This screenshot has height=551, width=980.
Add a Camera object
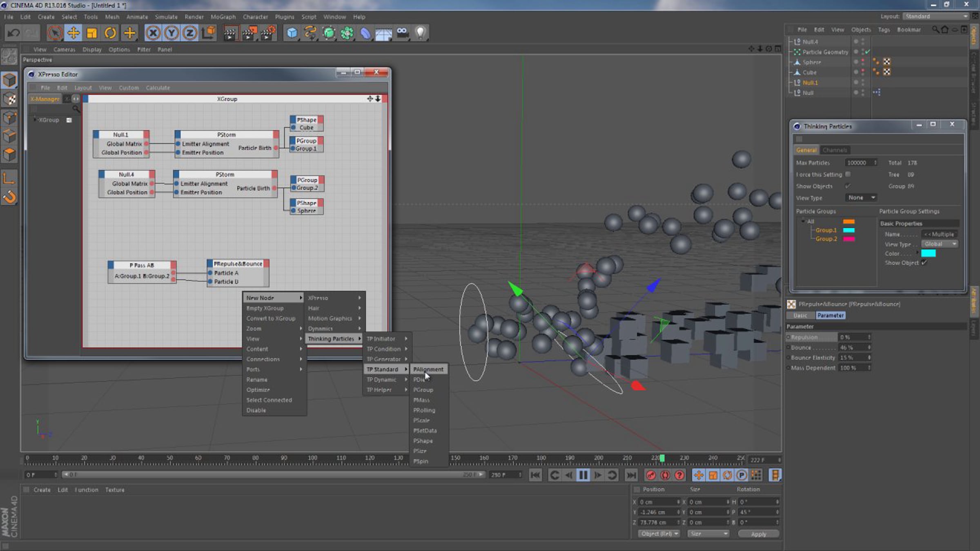pos(402,33)
